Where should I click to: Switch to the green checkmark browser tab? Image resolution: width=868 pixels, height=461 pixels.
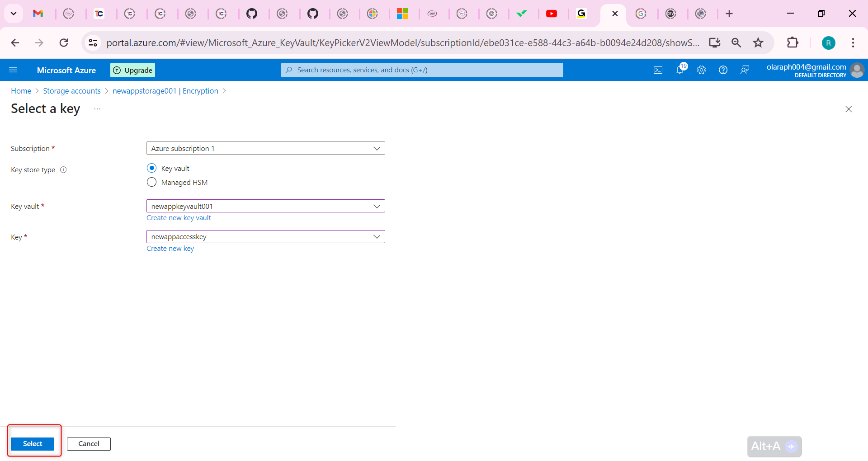522,14
